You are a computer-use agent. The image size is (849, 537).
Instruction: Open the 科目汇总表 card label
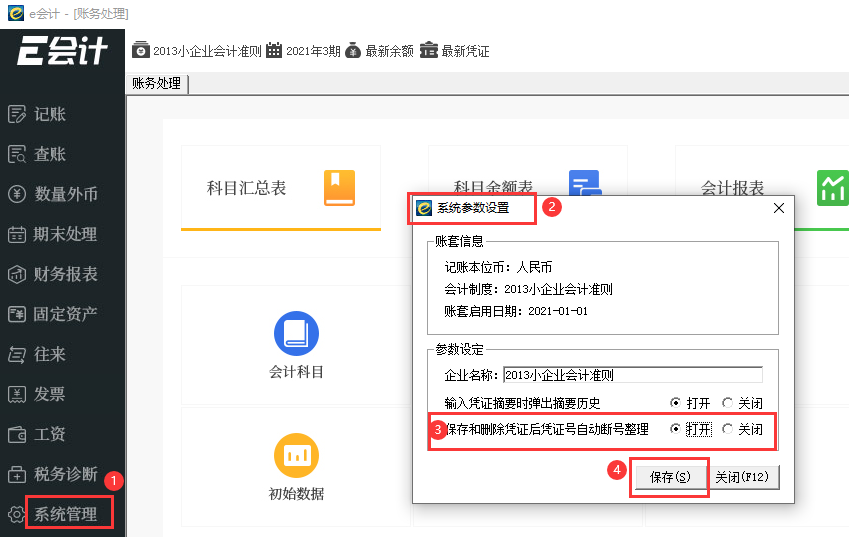click(246, 188)
